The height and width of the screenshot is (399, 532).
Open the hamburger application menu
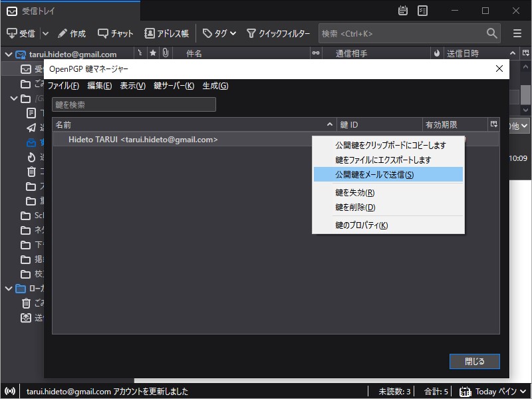[517, 33]
